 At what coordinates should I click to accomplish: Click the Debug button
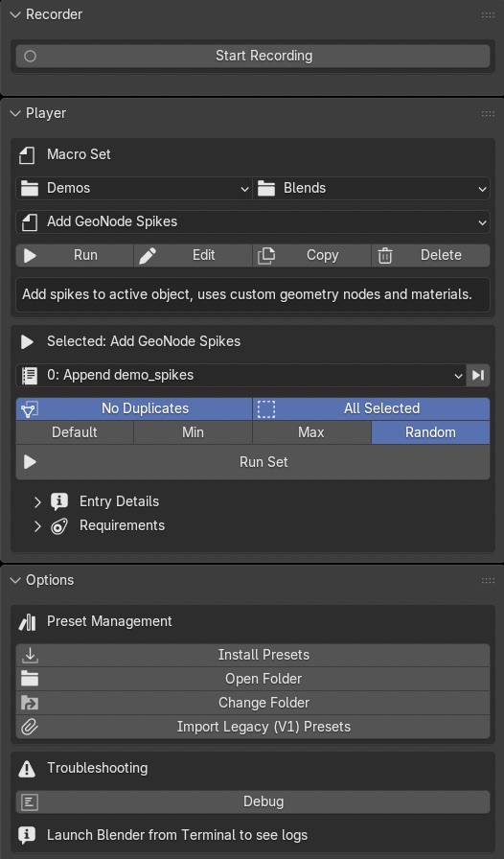[253, 802]
